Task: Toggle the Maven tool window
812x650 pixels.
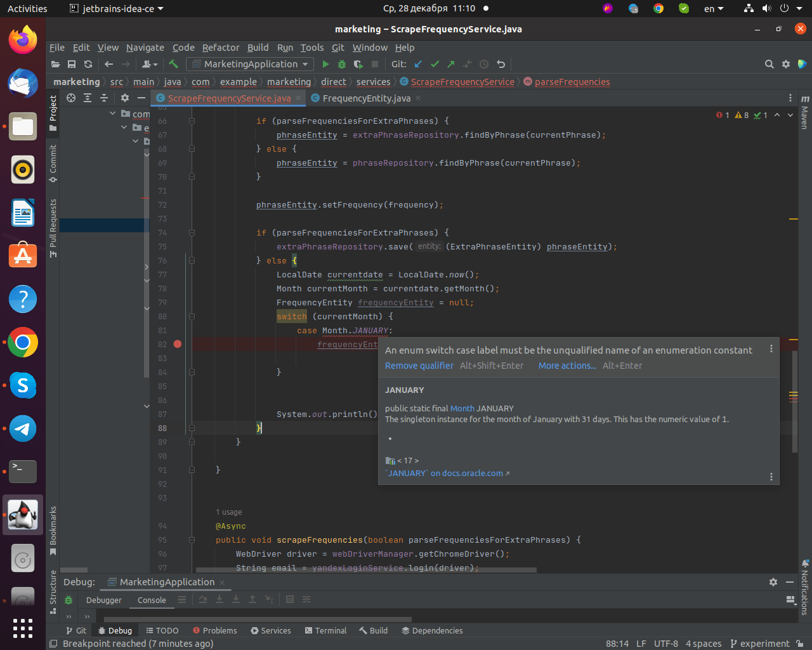Action: coord(805,112)
